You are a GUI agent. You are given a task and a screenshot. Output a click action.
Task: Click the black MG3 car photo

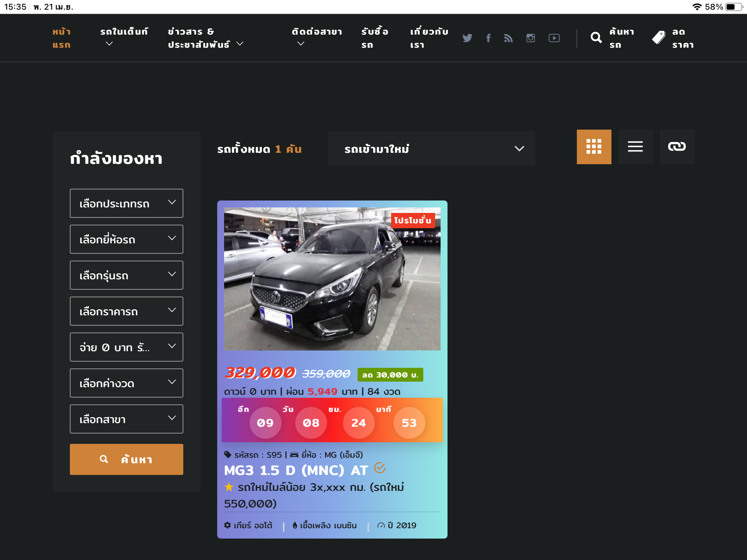[332, 279]
